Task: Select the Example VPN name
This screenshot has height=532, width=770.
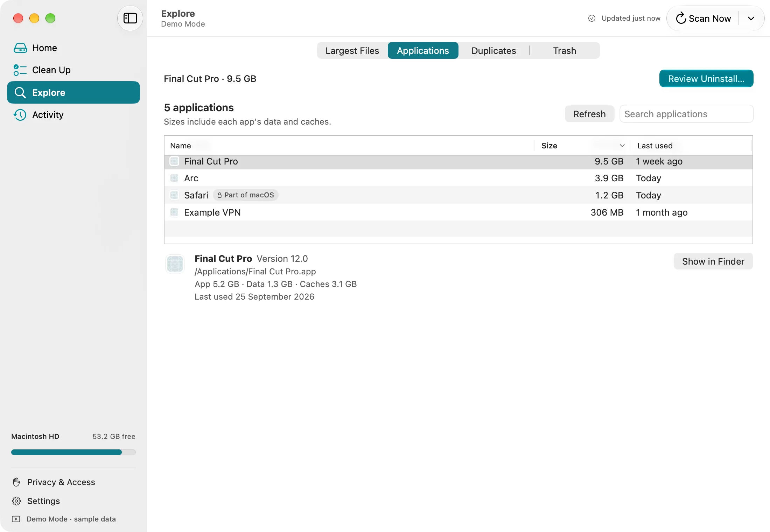Action: click(212, 212)
